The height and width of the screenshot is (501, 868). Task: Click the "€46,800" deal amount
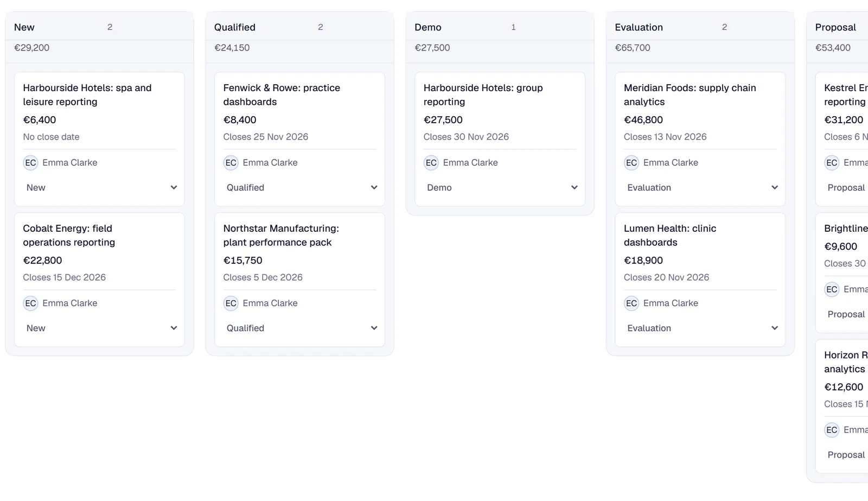pos(643,120)
